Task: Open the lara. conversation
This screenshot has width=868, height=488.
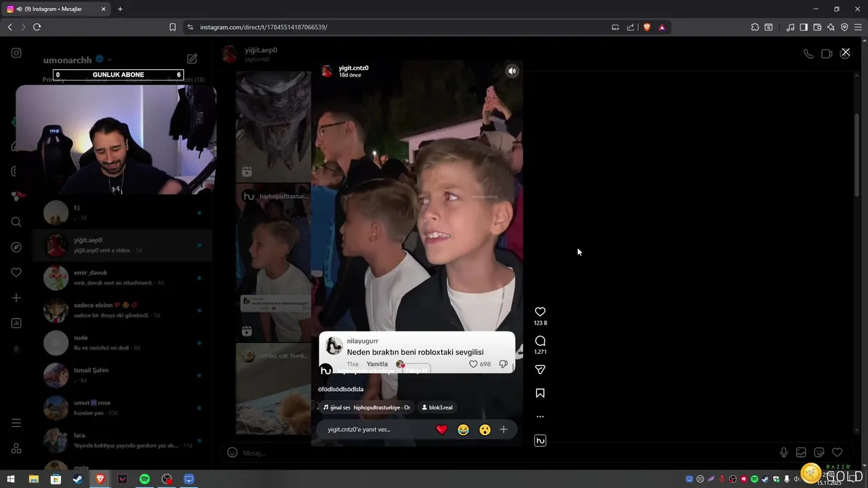Action: 123,440
